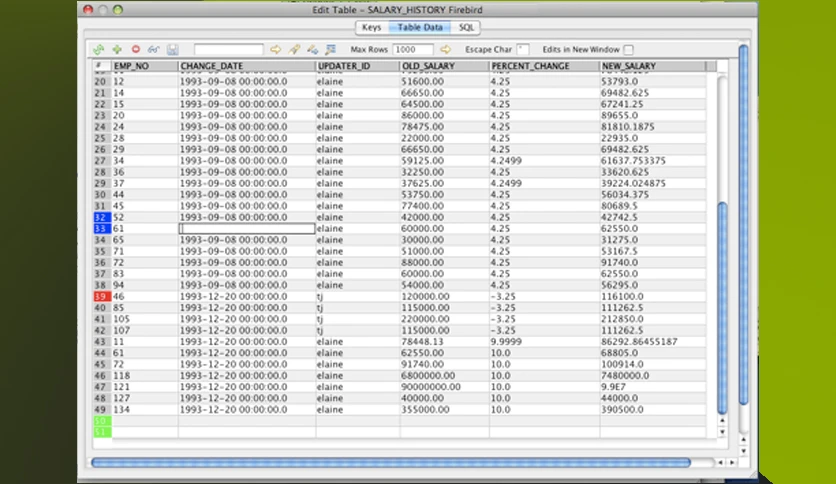
Task: Select the Table Data tab
Action: (x=420, y=27)
